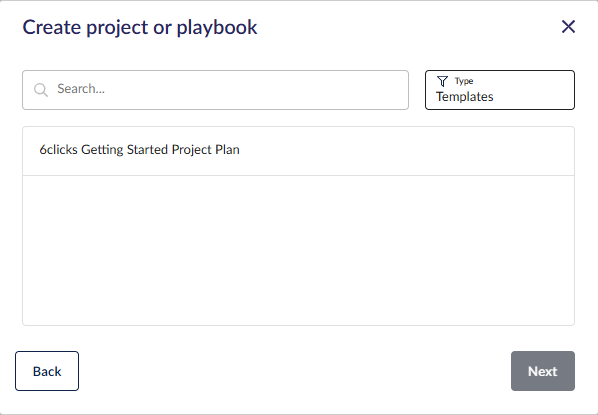Viewport: 598px width, 415px height.
Task: Close the Create project or playbook dialog
Action: click(x=568, y=27)
